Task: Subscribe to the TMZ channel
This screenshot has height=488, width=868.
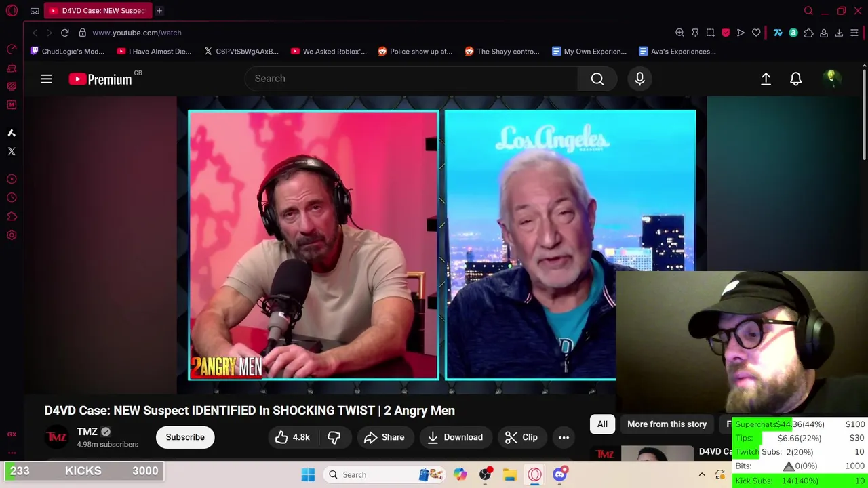Action: pyautogui.click(x=185, y=437)
